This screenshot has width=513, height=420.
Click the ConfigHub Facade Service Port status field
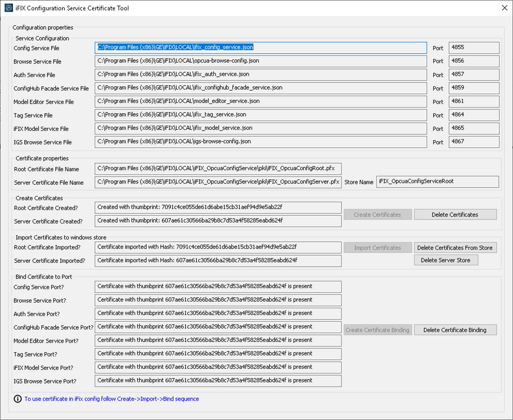(x=218, y=327)
